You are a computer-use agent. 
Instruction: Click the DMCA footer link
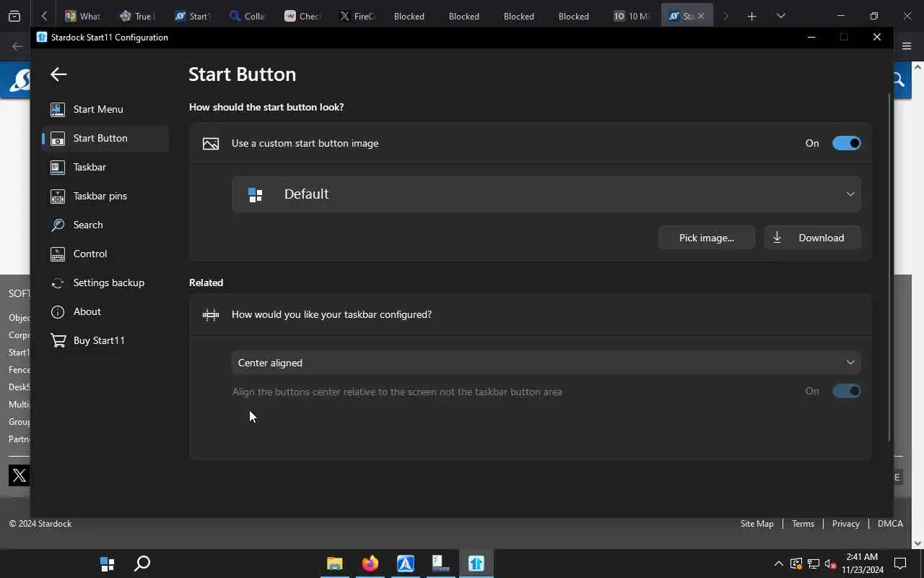890,524
